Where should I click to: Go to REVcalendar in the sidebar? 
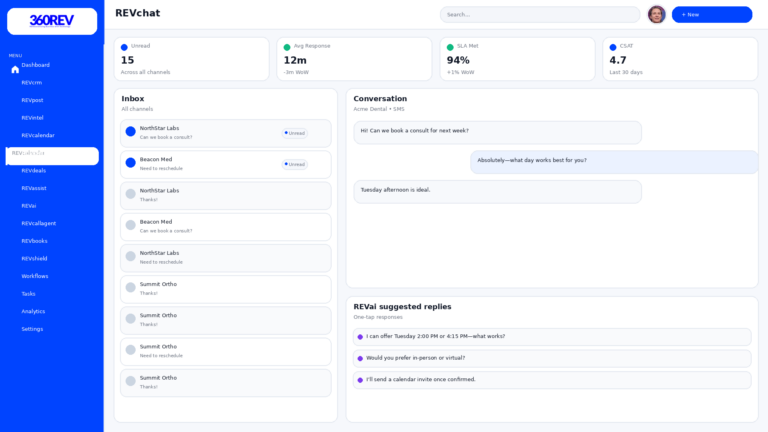[38, 135]
